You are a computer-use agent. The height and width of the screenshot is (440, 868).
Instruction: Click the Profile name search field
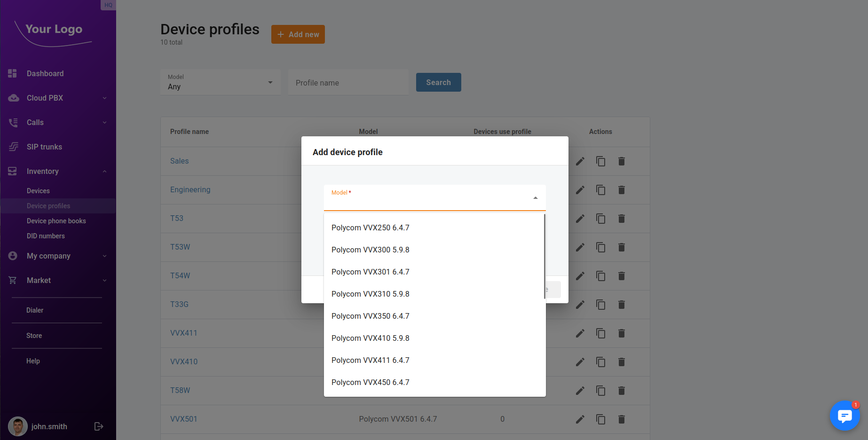click(348, 83)
